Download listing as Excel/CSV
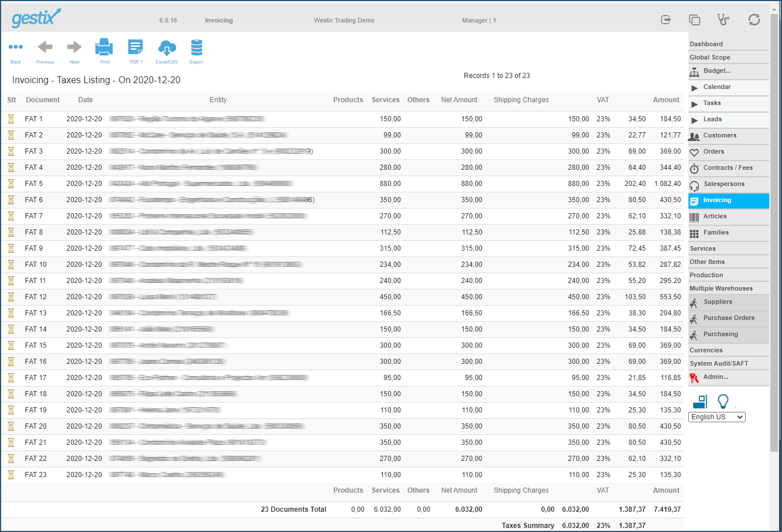The height and width of the screenshot is (532, 782). (x=167, y=47)
